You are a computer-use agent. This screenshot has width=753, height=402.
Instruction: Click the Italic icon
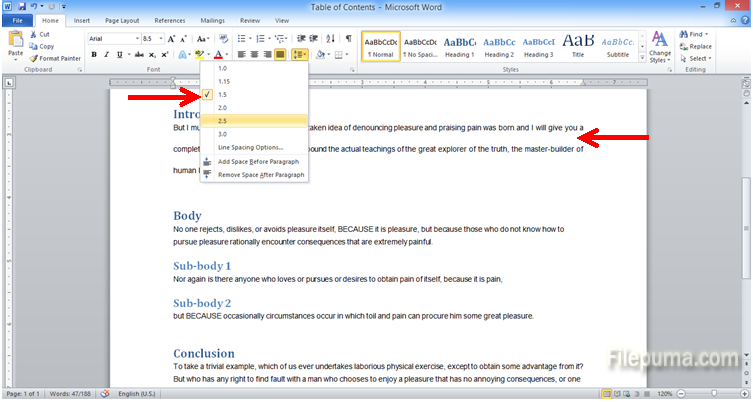(105, 54)
